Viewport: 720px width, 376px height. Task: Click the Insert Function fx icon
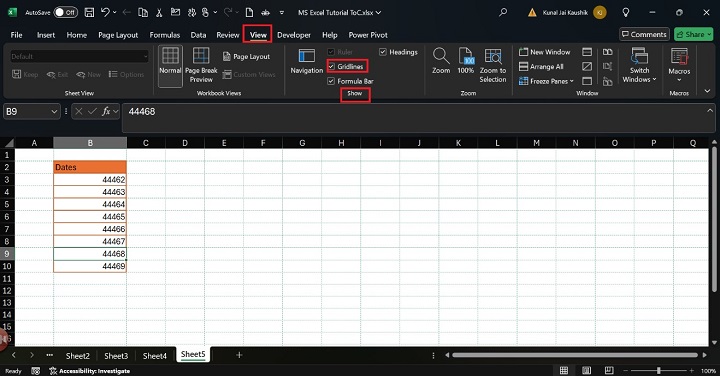[x=106, y=111]
